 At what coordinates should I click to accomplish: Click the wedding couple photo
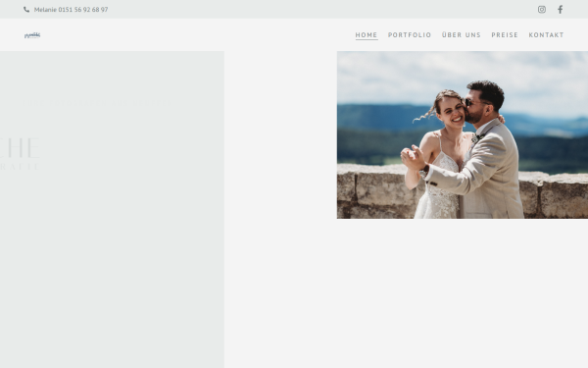point(463,134)
